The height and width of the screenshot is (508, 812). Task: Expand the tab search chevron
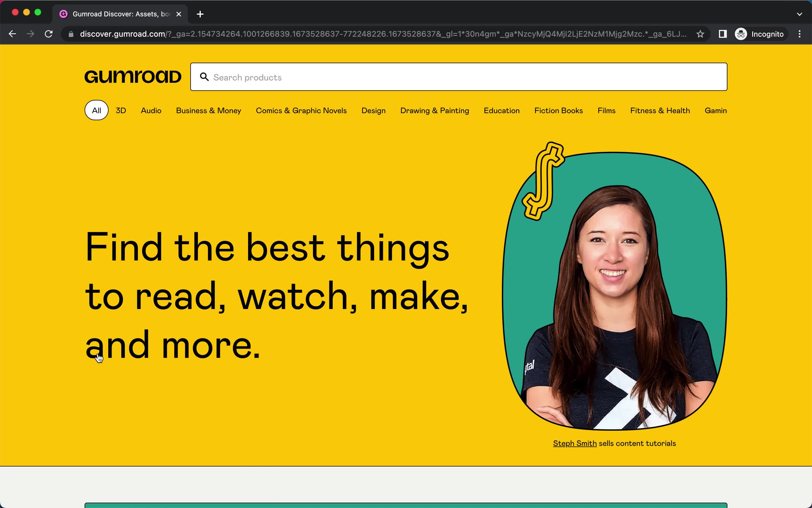tap(800, 14)
